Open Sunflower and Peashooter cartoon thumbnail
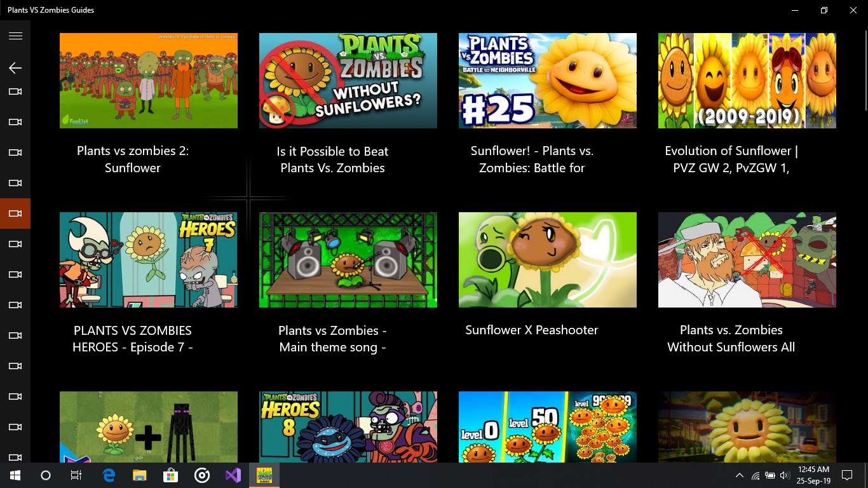This screenshot has height=488, width=868. click(x=548, y=260)
